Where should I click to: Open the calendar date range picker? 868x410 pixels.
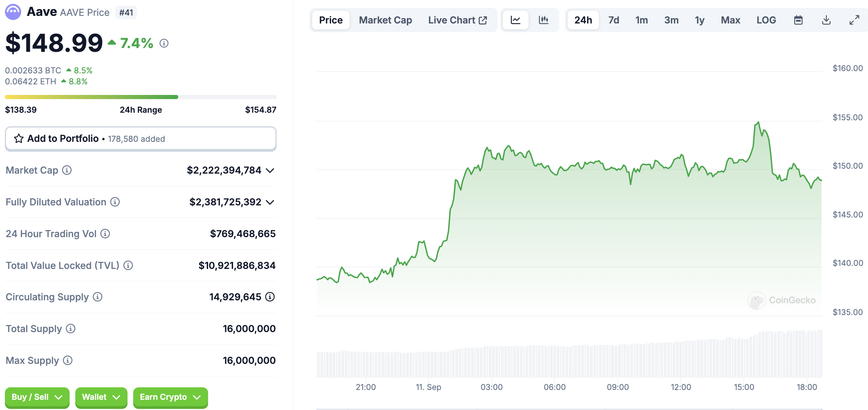(798, 20)
